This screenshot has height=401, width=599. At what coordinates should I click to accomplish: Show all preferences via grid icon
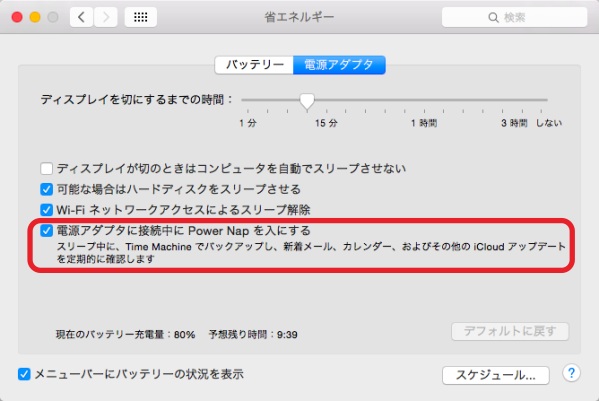pos(141,17)
